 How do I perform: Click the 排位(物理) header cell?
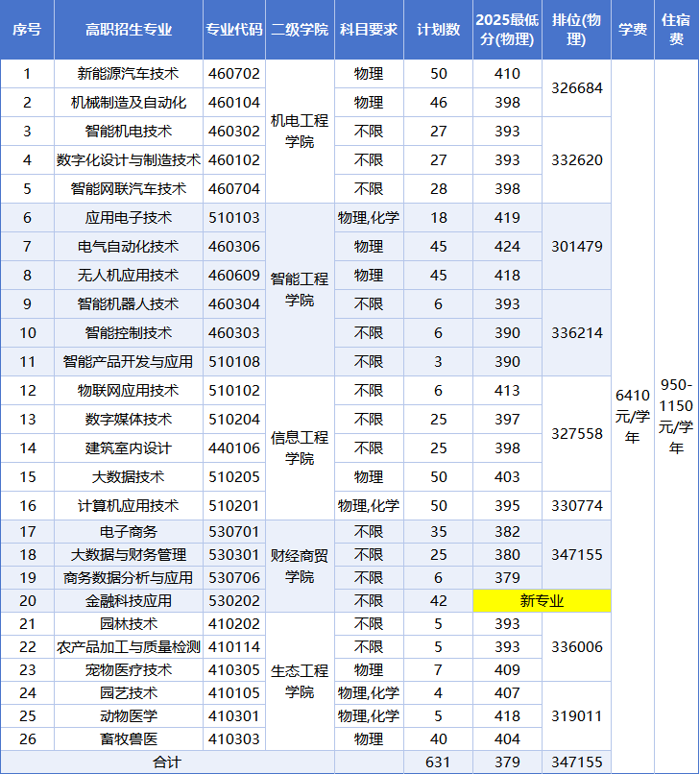pyautogui.click(x=576, y=30)
